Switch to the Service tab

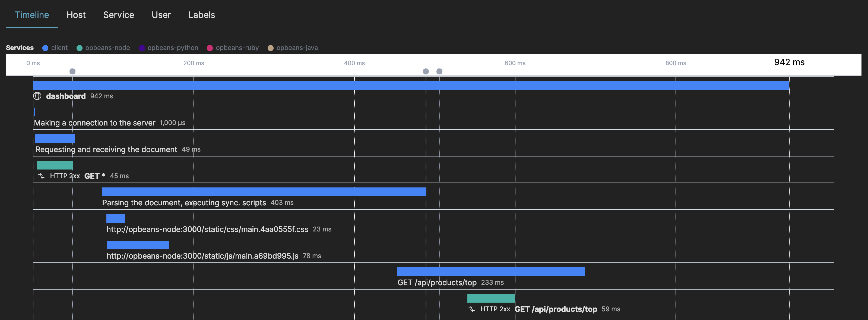[119, 15]
